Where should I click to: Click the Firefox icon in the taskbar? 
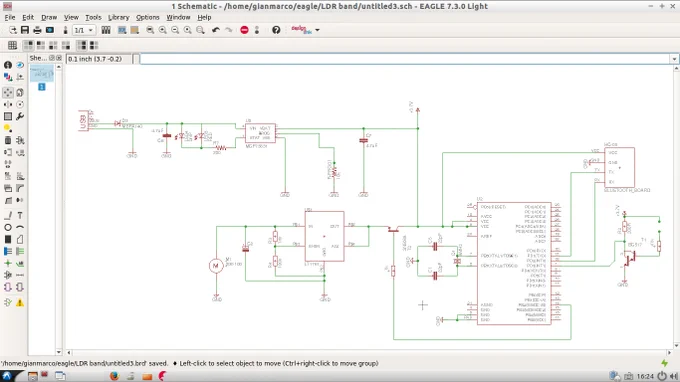pos(114,375)
